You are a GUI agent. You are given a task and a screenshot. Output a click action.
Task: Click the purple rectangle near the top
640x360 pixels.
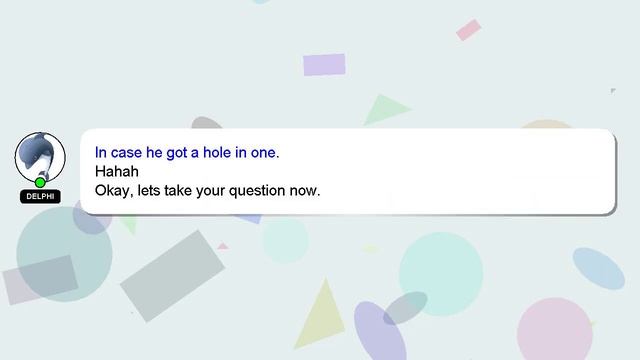click(324, 64)
